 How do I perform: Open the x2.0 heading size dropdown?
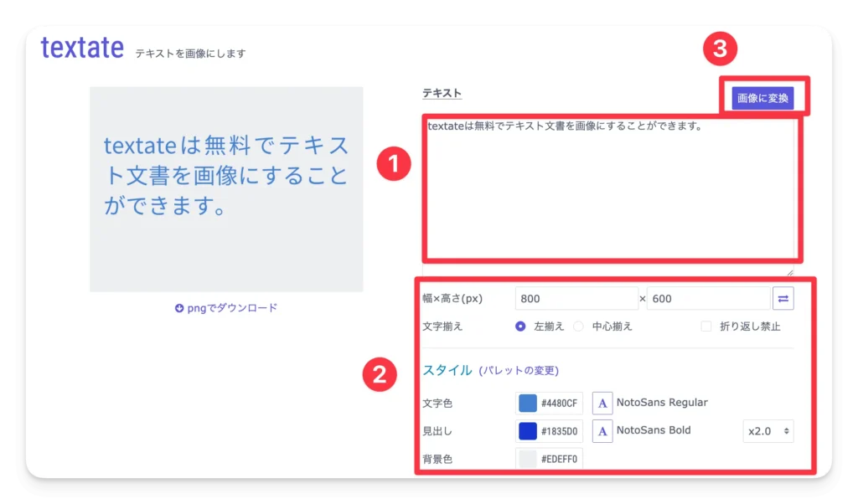(x=768, y=430)
